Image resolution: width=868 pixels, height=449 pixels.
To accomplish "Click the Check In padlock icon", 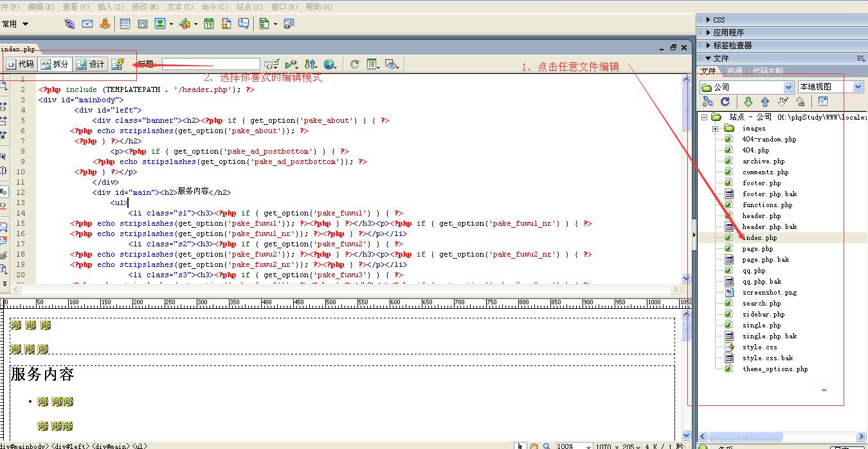I will (800, 102).
